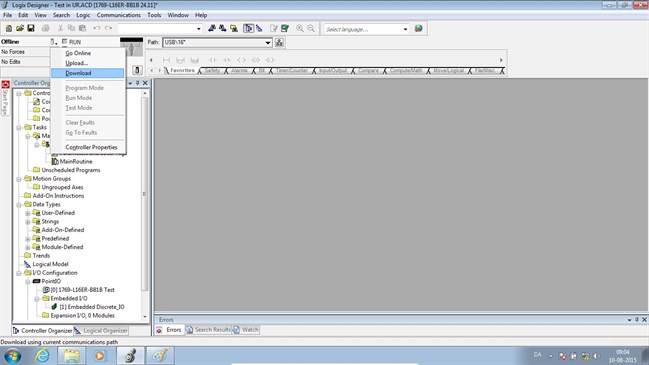Click the New project file icon
The width and height of the screenshot is (649, 365).
pyautogui.click(x=8, y=29)
